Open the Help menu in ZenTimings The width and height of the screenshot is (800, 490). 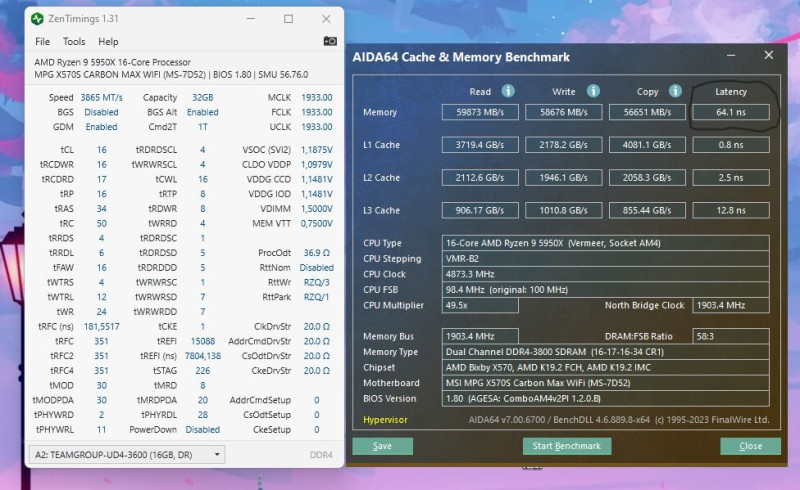tap(108, 42)
